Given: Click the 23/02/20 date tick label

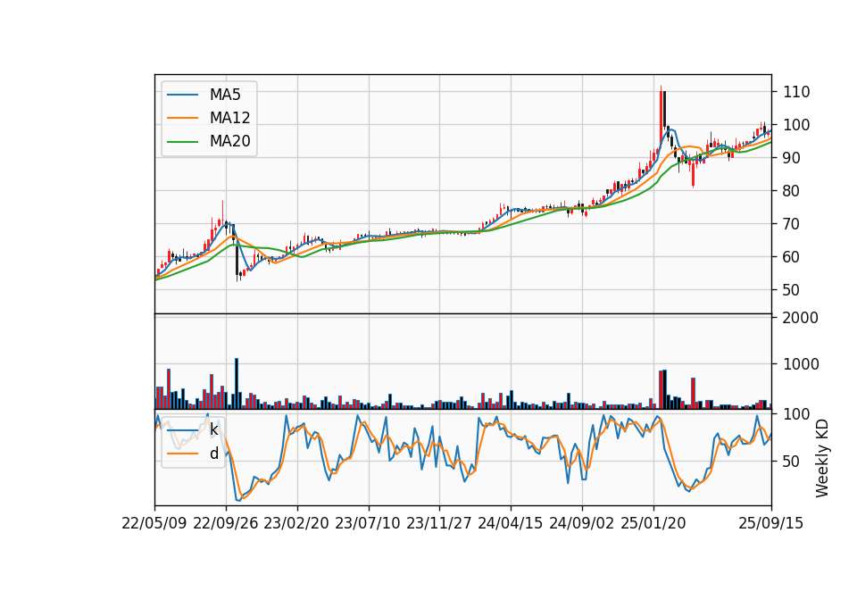Looking at the screenshot, I should click(x=296, y=523).
